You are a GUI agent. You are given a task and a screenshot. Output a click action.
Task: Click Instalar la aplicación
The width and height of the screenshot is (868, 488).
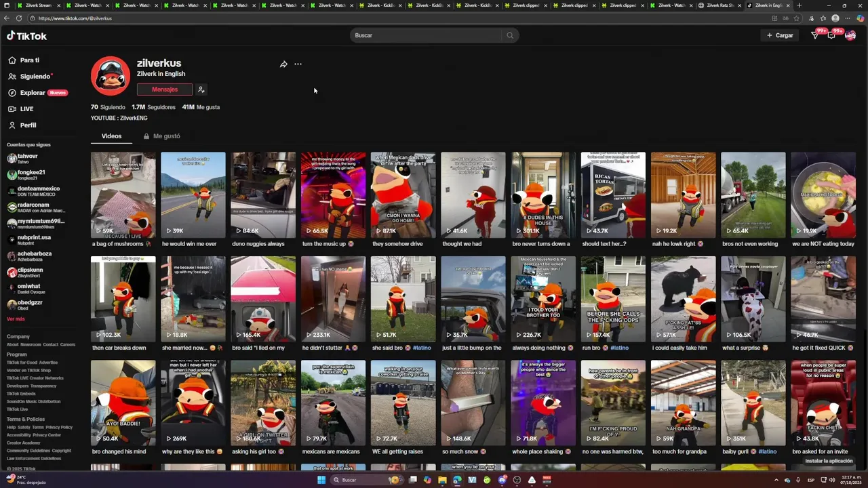pos(829,461)
